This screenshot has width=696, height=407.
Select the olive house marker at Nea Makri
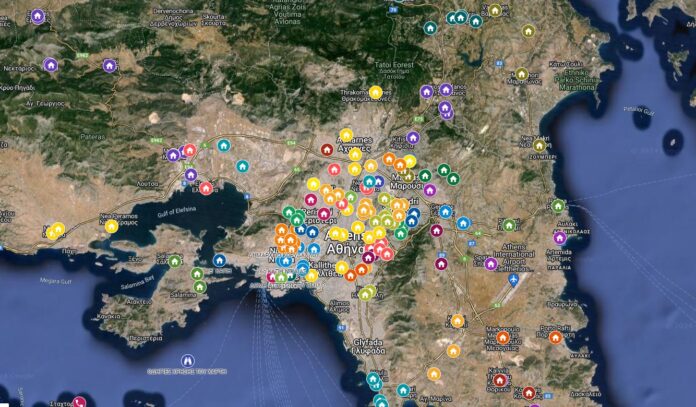pyautogui.click(x=540, y=145)
